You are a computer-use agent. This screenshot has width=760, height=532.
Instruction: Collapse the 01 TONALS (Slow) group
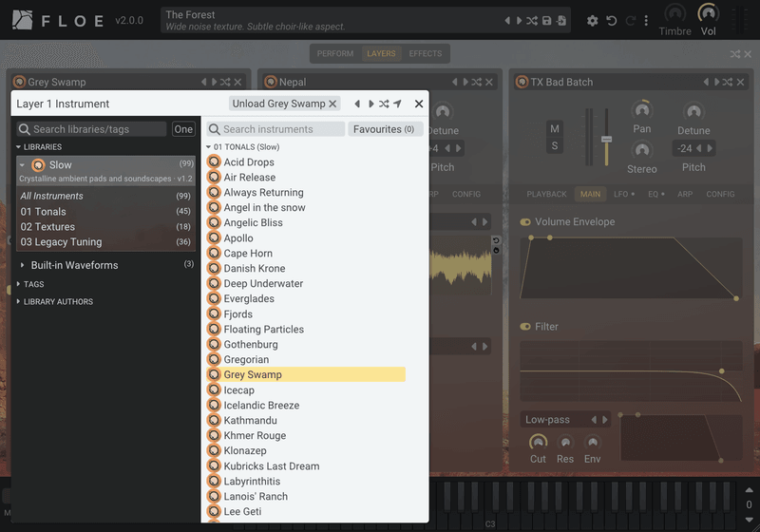pyautogui.click(x=243, y=147)
